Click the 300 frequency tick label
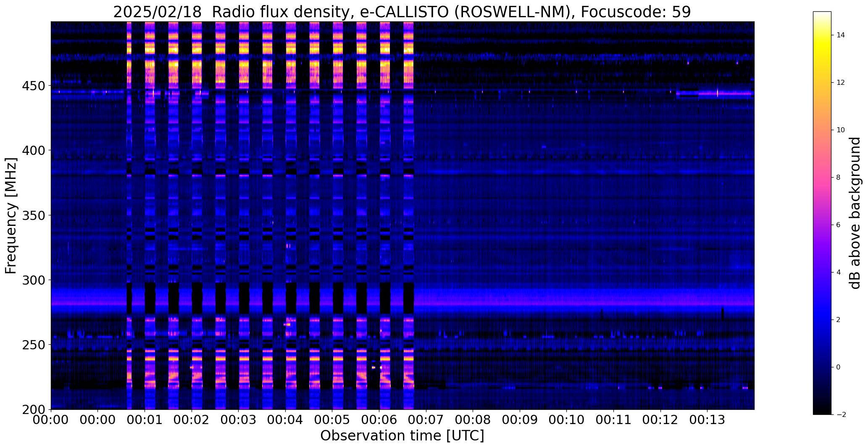Viewport: 868px width, 448px height. point(33,280)
